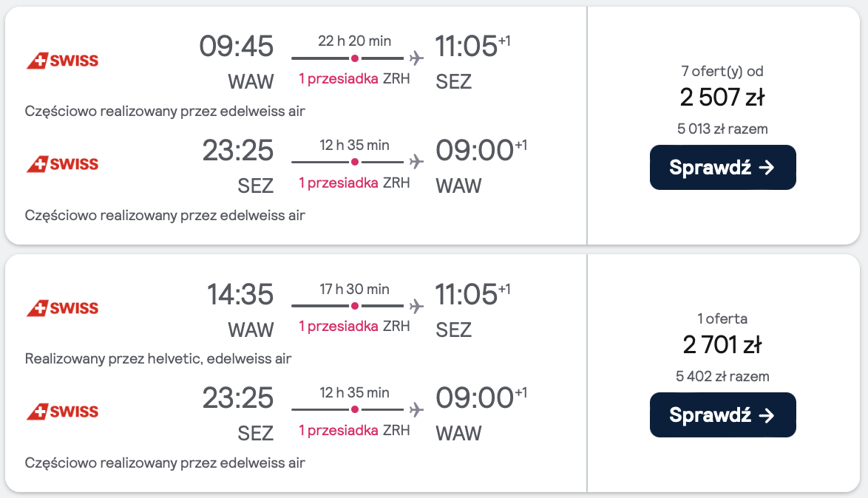Click "1 przesiadka" under the 22 h 20 min flight

[x=339, y=79]
